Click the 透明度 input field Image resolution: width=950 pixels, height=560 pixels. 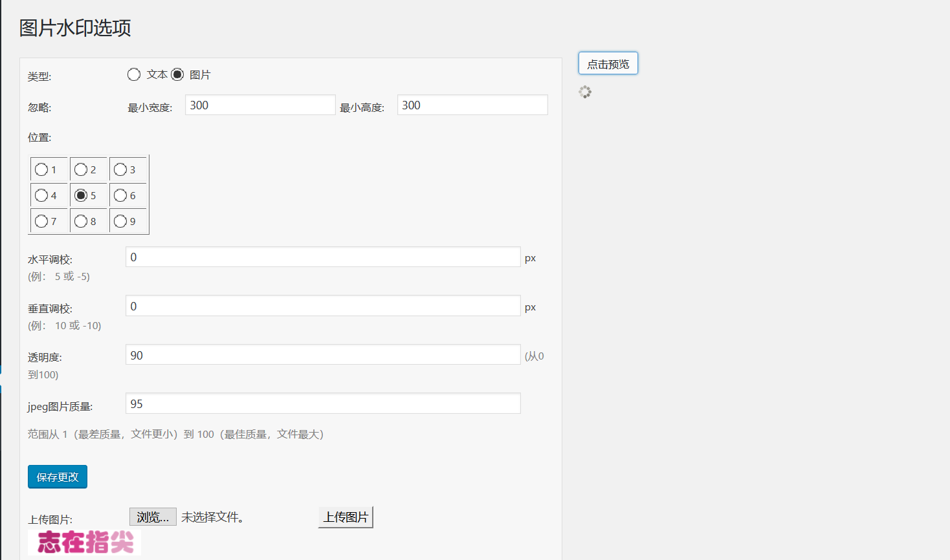point(323,354)
